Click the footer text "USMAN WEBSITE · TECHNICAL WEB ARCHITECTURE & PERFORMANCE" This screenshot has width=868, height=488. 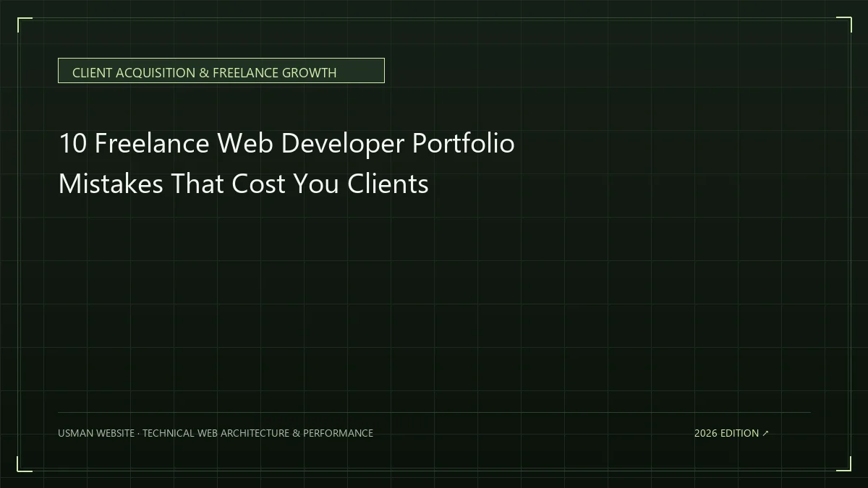click(216, 433)
